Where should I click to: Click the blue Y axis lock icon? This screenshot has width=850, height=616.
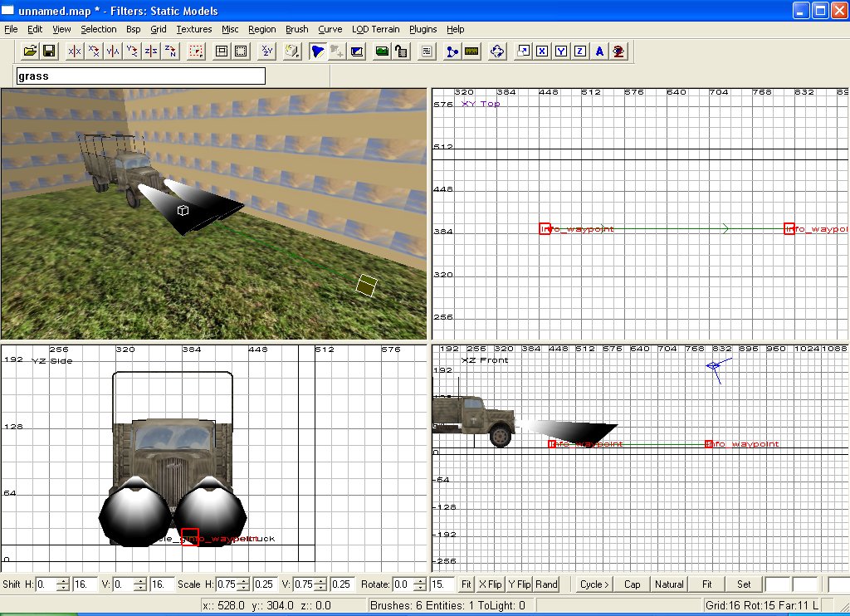coord(561,51)
